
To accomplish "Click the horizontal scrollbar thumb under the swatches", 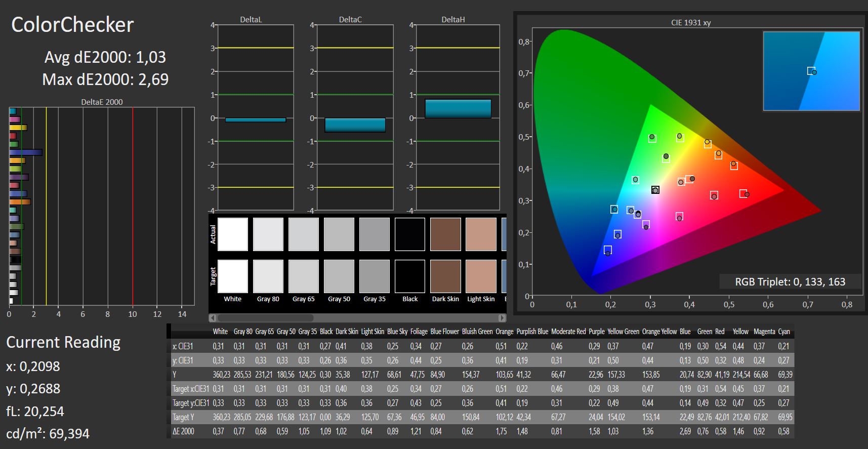I will [x=265, y=318].
